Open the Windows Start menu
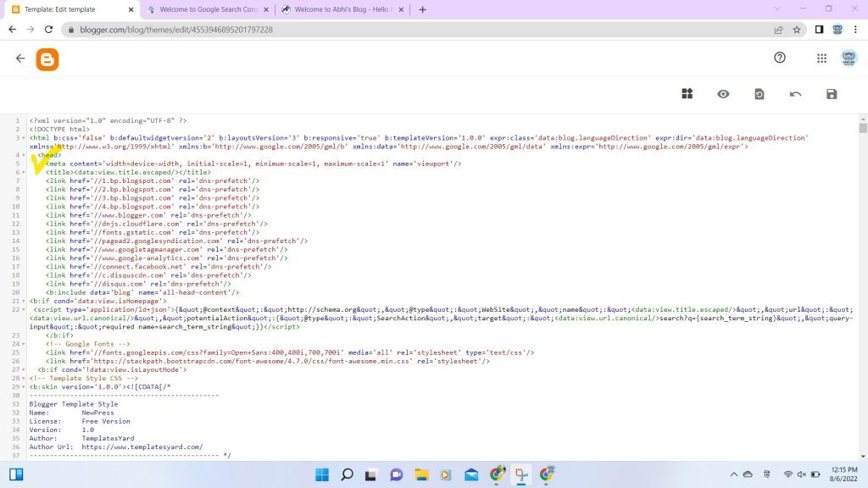Viewport: 868px width, 488px height. pyautogui.click(x=321, y=474)
